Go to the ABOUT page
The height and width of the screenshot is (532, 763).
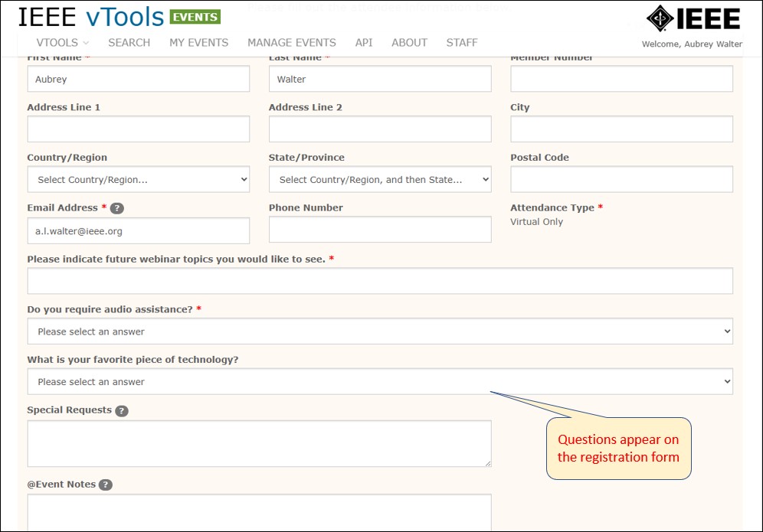click(409, 43)
